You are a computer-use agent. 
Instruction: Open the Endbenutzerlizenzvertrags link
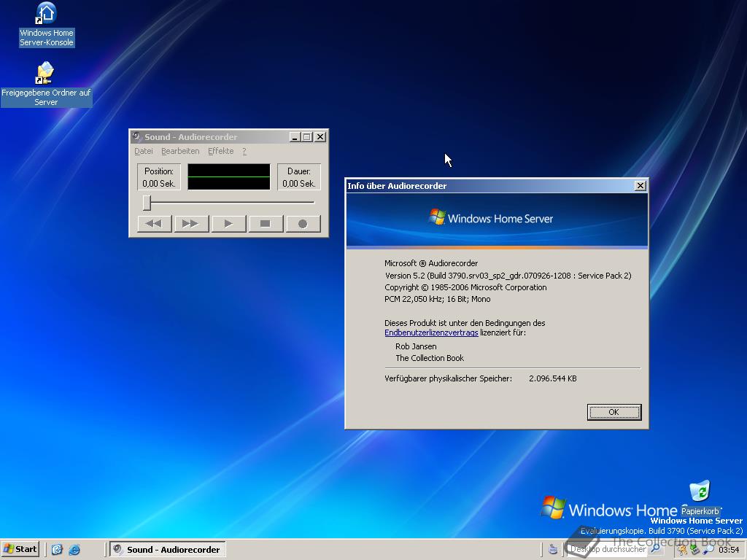click(431, 332)
